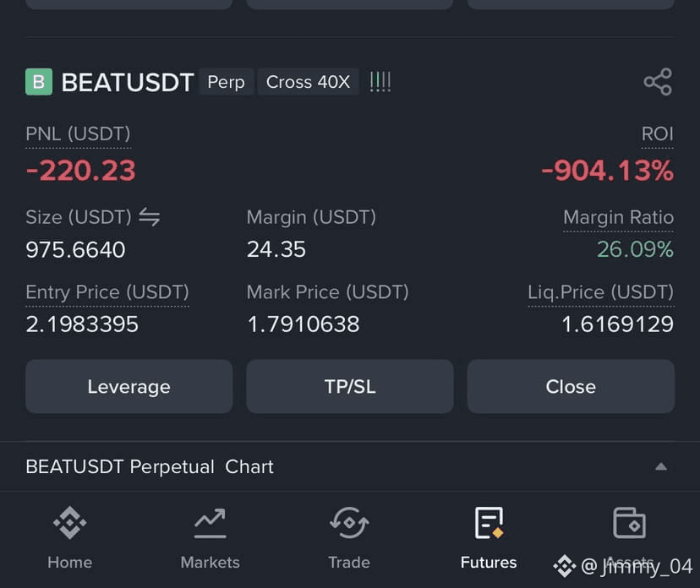Open the Home screen icon

69,522
